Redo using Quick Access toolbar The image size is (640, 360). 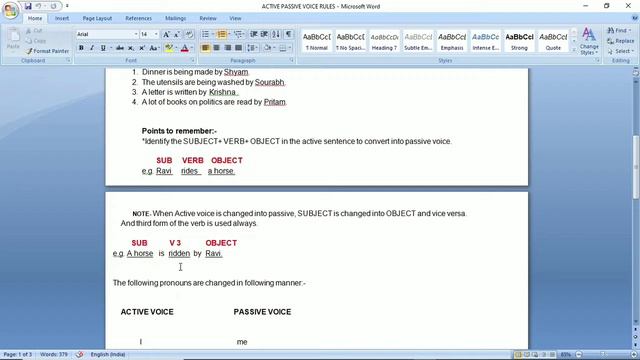(x=53, y=6)
